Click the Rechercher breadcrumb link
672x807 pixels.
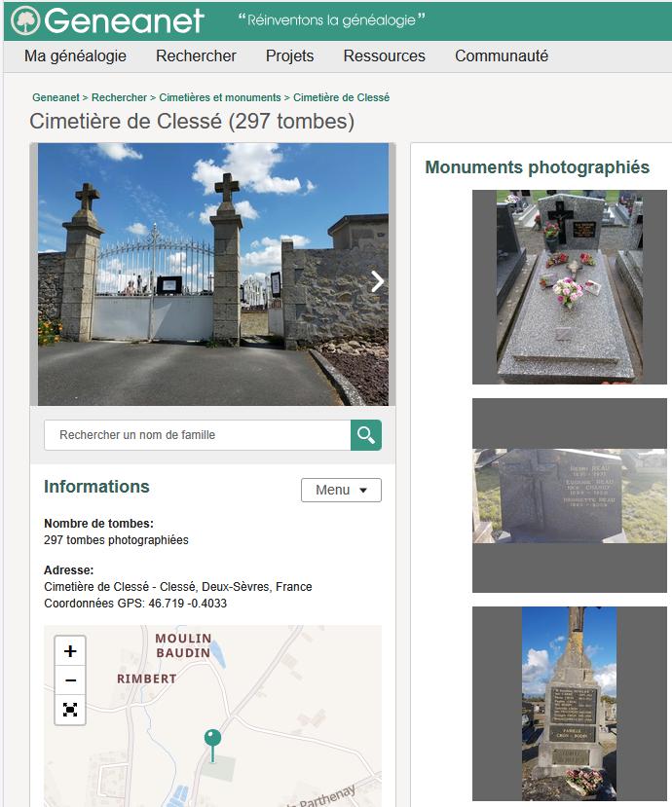coord(119,98)
